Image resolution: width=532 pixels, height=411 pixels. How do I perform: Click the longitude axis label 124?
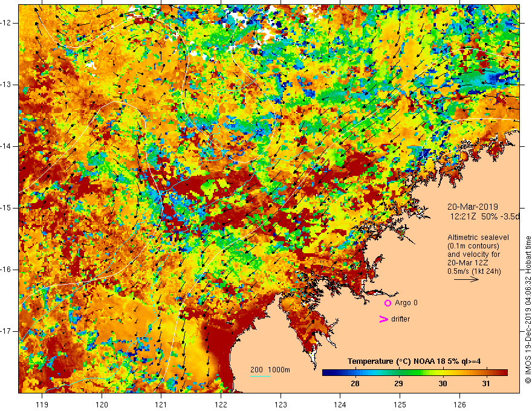pyautogui.click(x=340, y=404)
